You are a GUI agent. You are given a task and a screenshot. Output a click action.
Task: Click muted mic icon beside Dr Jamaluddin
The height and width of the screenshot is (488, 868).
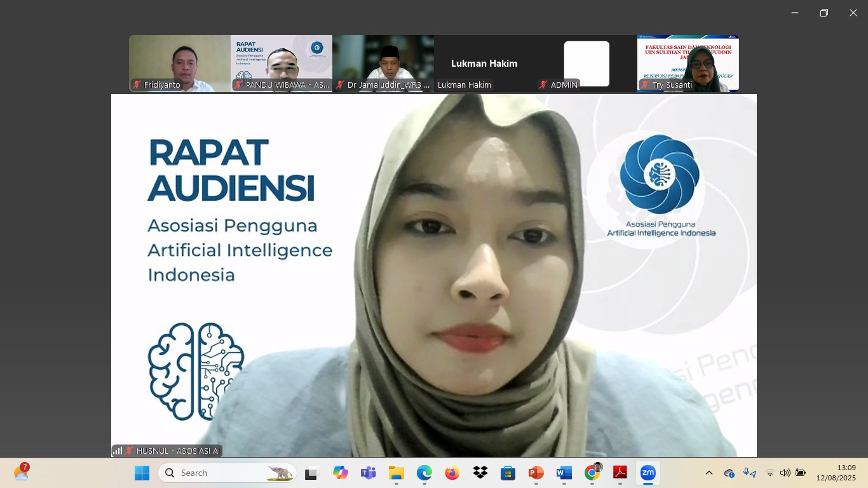(x=340, y=85)
